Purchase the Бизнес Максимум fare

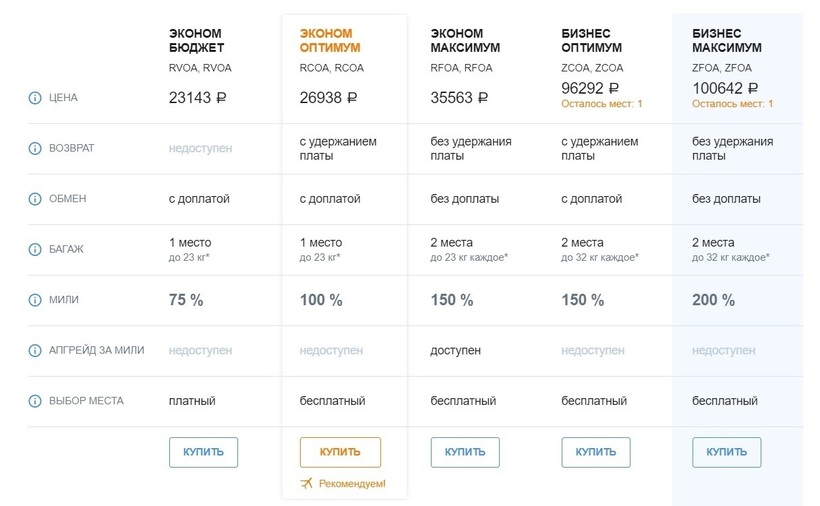(x=726, y=452)
